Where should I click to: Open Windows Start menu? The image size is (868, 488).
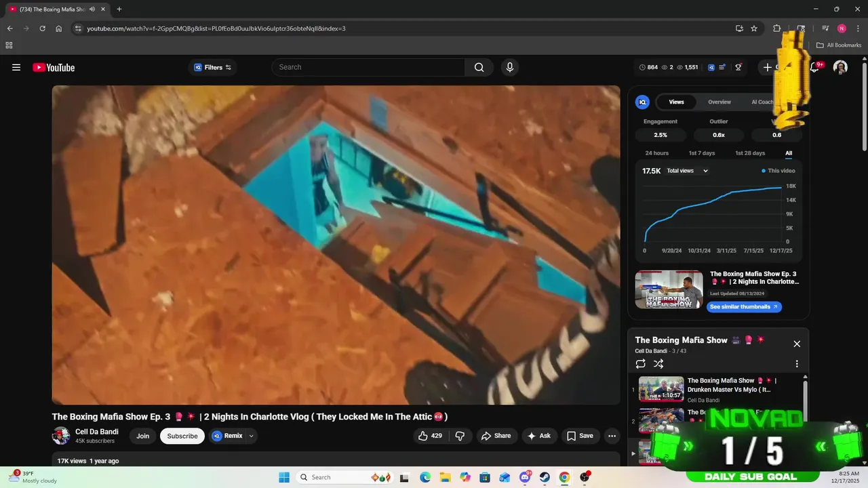[284, 477]
